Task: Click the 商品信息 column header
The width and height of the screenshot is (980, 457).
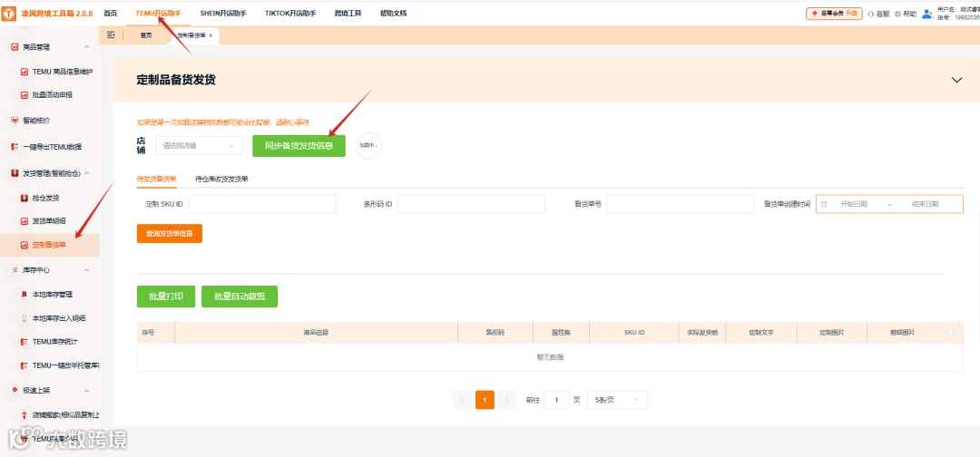Action: pos(317,333)
